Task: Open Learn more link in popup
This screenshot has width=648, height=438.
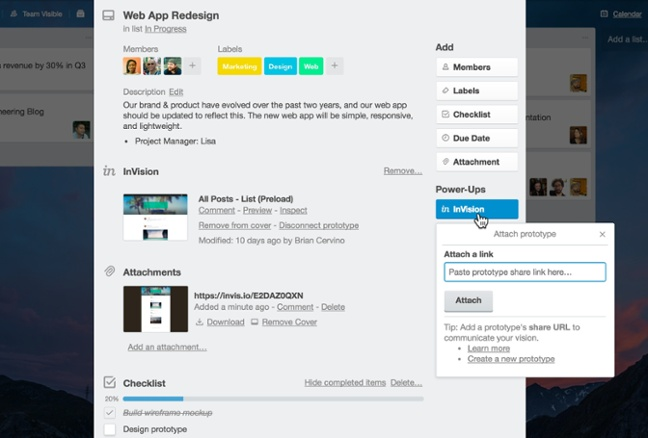Action: [488, 348]
